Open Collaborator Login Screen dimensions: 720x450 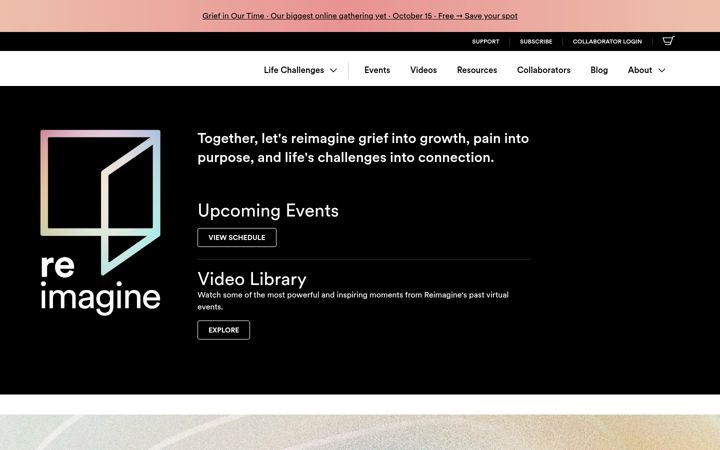tap(607, 41)
